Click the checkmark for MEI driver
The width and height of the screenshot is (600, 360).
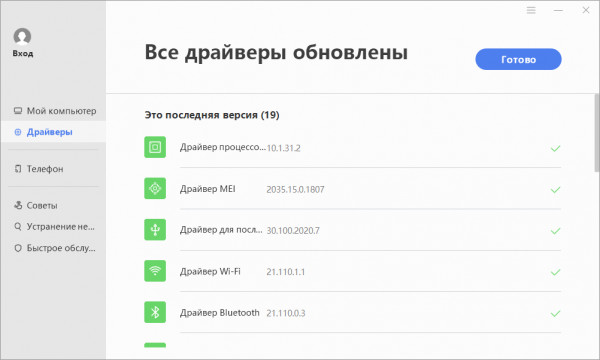click(555, 190)
